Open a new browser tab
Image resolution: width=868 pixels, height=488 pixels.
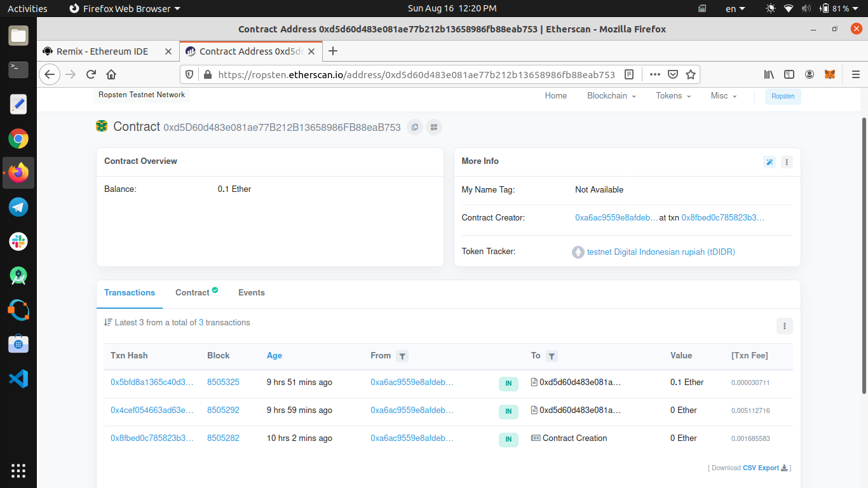(332, 51)
